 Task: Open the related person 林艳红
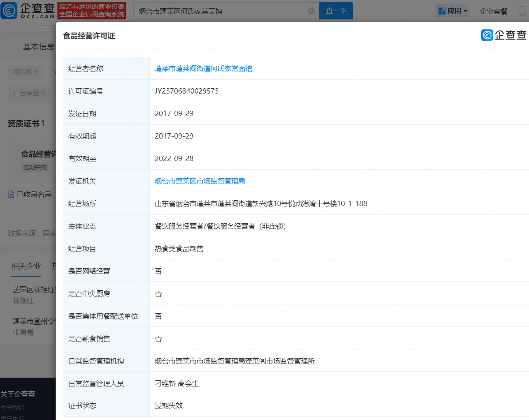pyautogui.click(x=23, y=301)
